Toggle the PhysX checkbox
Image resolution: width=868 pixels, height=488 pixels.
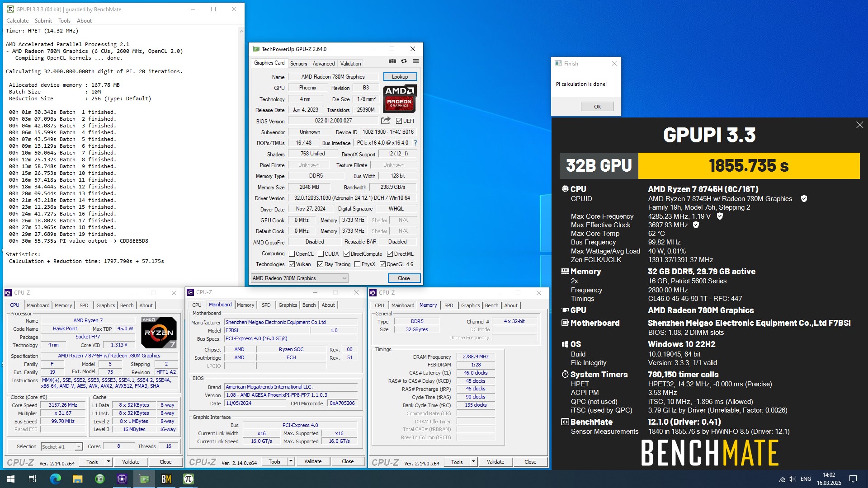click(x=357, y=264)
